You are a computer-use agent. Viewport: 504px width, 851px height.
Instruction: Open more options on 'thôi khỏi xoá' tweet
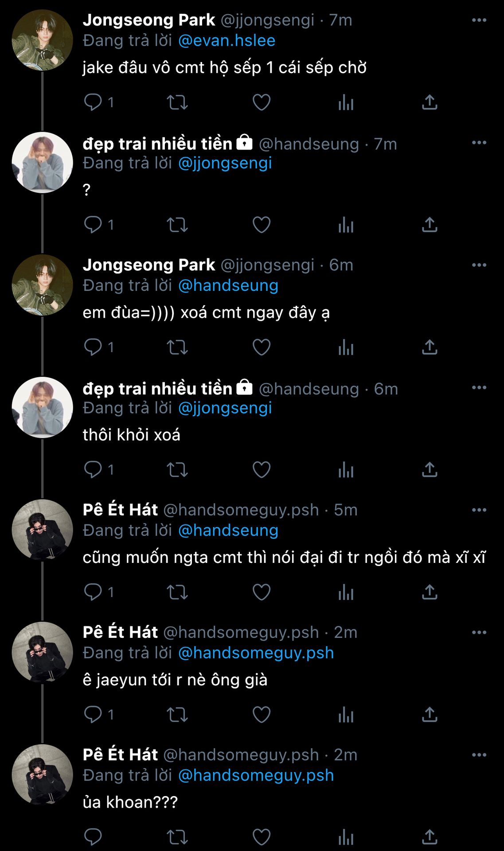pyautogui.click(x=479, y=387)
